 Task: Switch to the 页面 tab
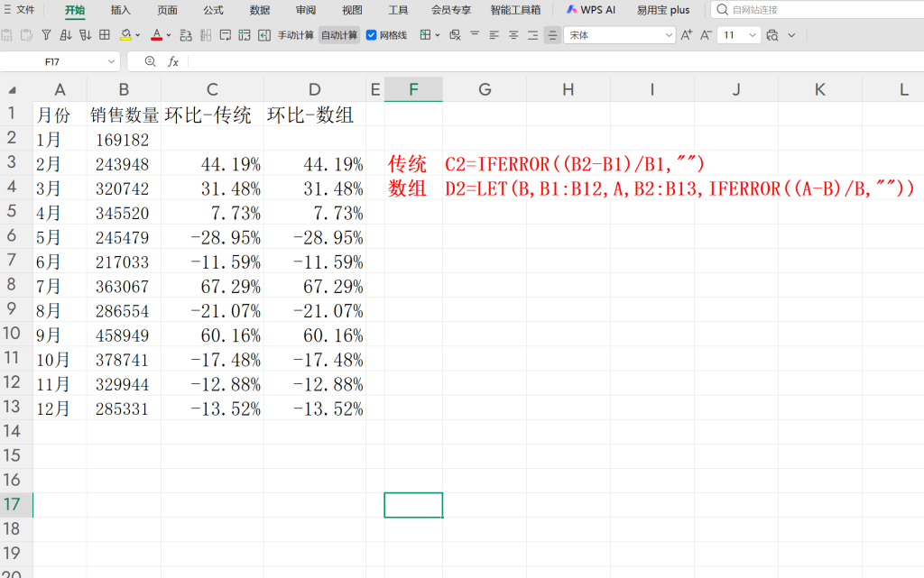tap(167, 10)
